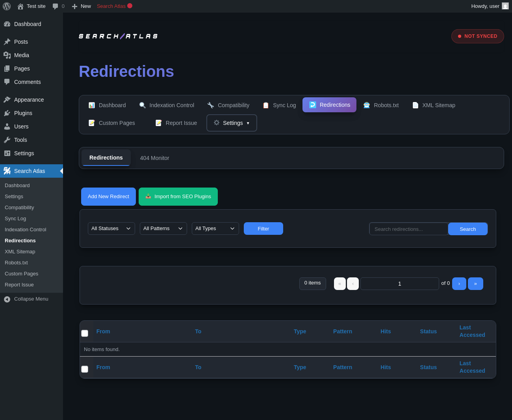
Task: Click Add New Redirect button
Action: pos(108,197)
